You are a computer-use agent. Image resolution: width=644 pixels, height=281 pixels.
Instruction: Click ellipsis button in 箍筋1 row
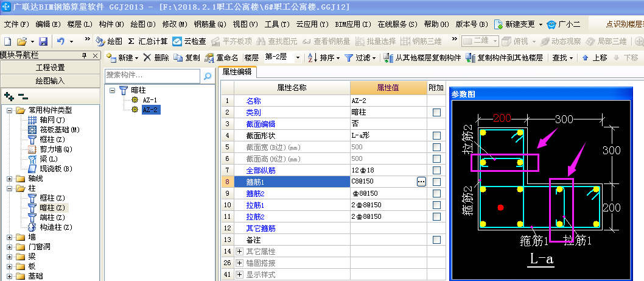[x=421, y=182]
